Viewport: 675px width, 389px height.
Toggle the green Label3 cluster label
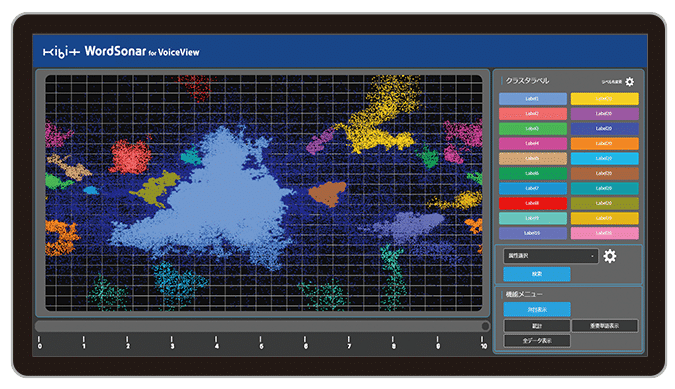[x=533, y=129]
